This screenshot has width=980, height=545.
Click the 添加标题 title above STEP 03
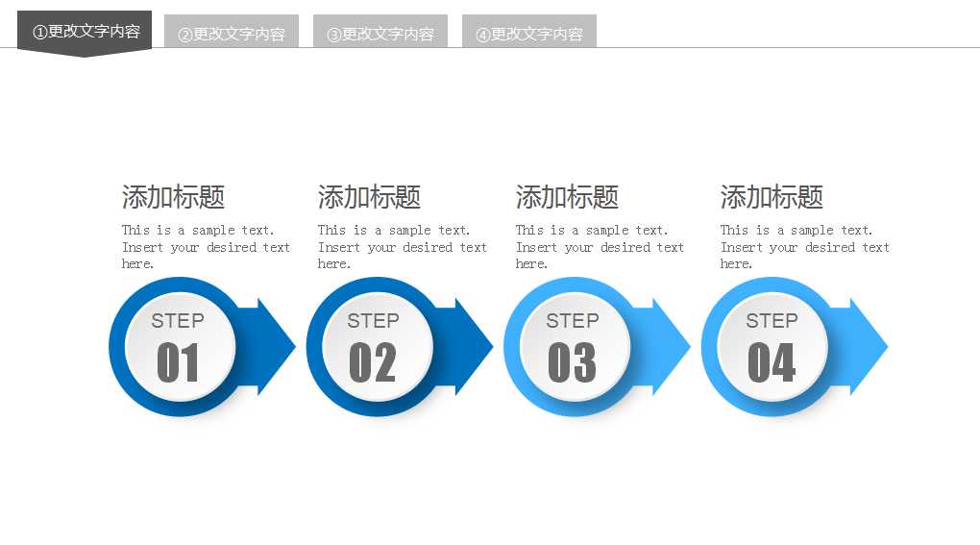click(567, 197)
